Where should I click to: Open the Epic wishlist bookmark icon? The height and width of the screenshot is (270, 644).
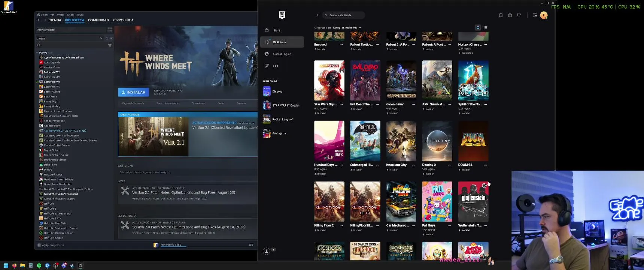coord(501,15)
